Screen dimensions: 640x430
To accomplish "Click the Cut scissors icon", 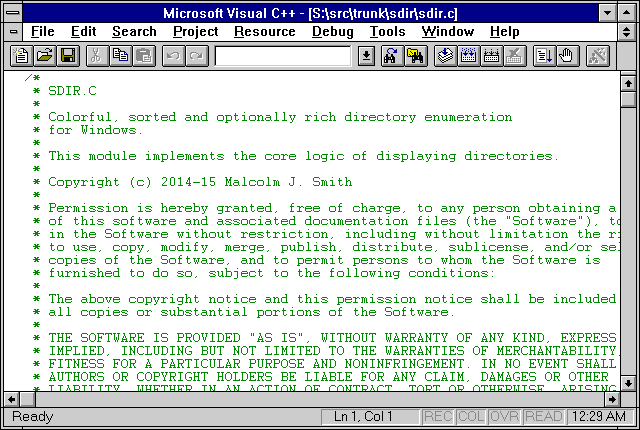I will 97,56.
